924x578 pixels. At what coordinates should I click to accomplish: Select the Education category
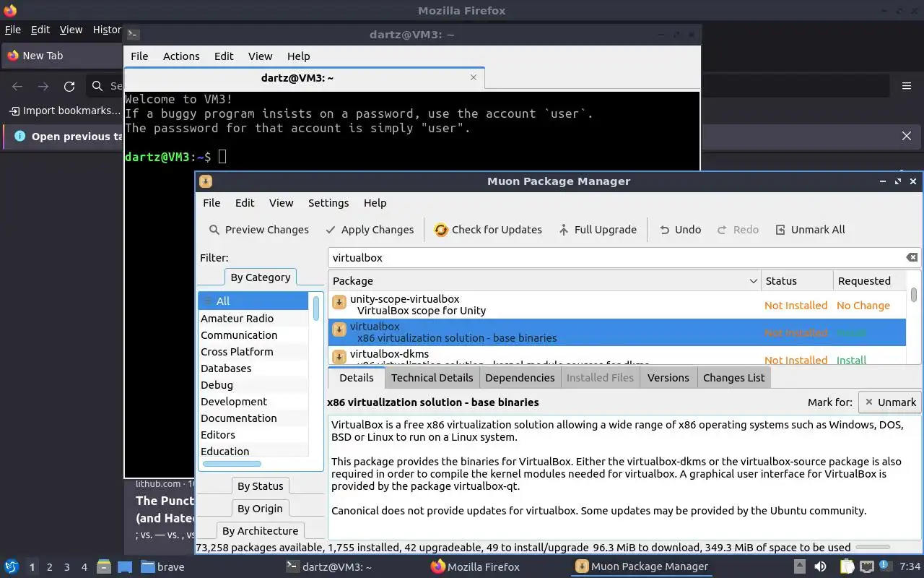253,452
